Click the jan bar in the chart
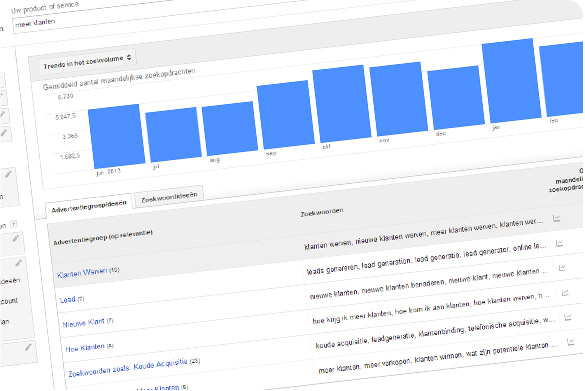The image size is (585, 391). coord(512,81)
